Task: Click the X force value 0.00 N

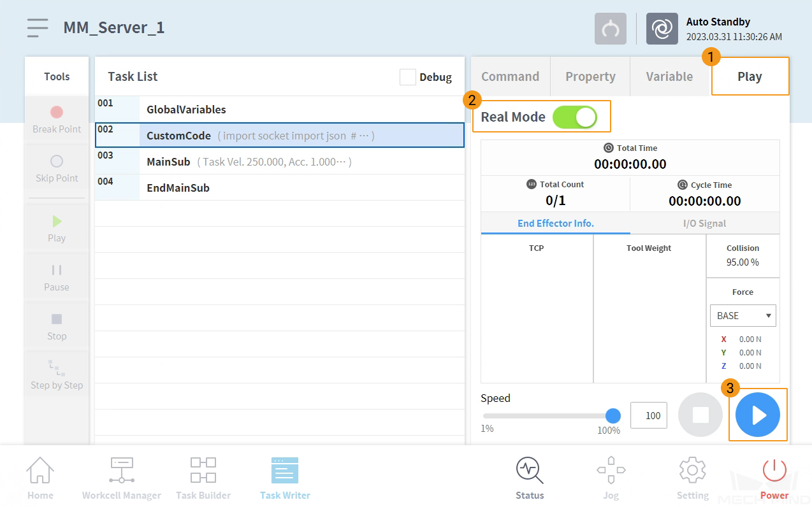Action: pyautogui.click(x=750, y=339)
